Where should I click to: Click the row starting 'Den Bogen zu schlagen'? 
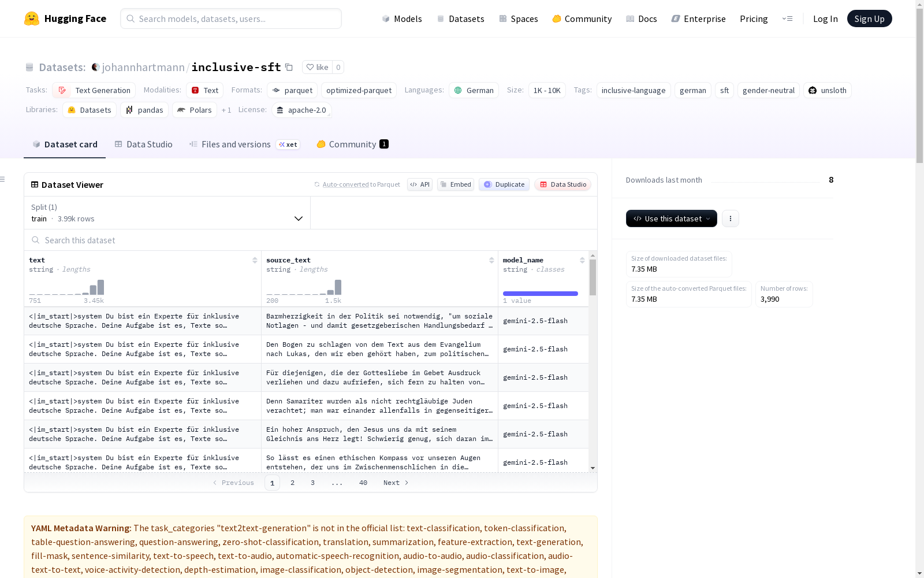tap(306, 349)
